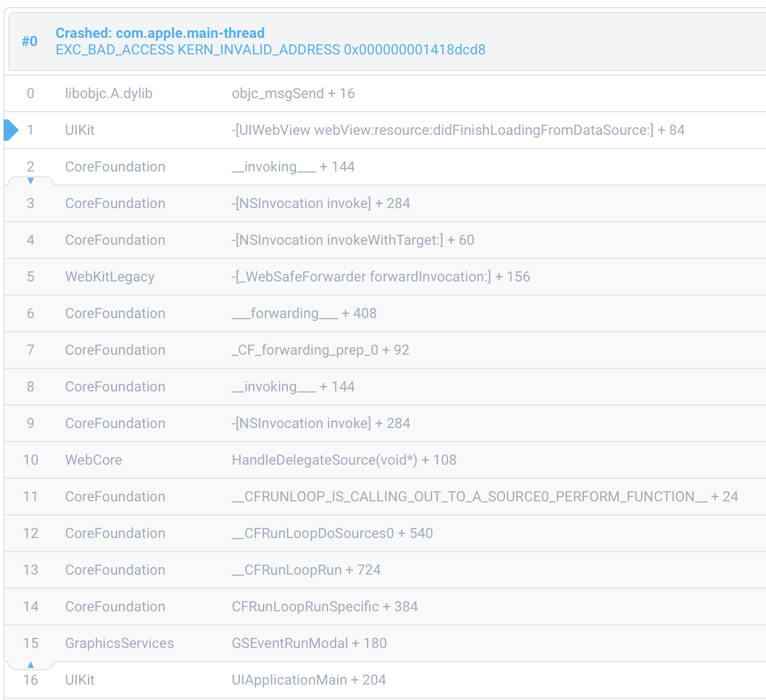Select frame 3 NSInvocation invoke + 284

tap(320, 203)
